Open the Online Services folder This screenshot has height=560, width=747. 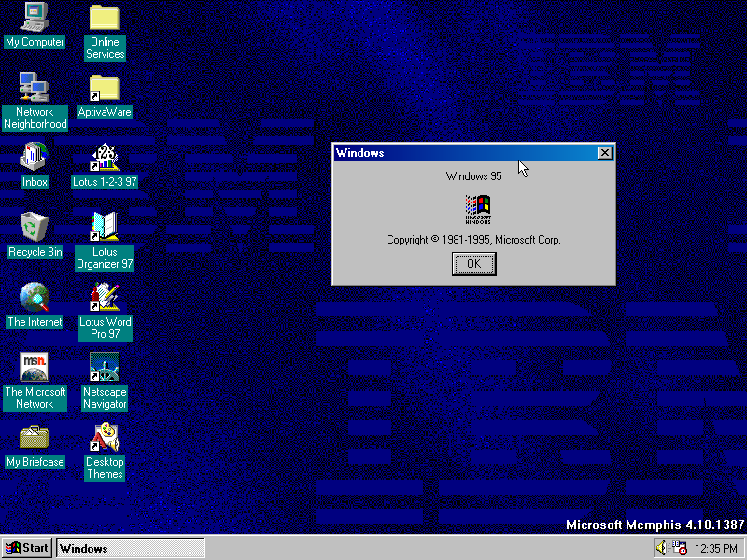[x=104, y=15]
